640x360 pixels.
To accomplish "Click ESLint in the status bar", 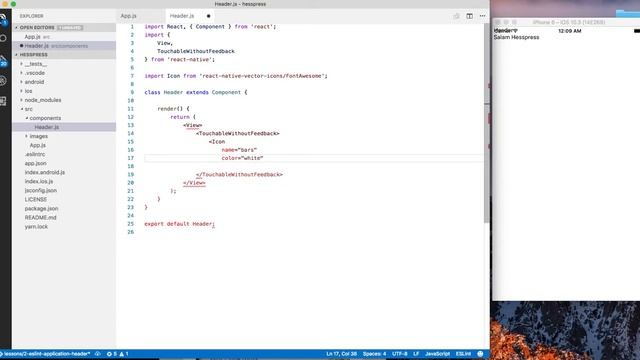I will tap(463, 354).
